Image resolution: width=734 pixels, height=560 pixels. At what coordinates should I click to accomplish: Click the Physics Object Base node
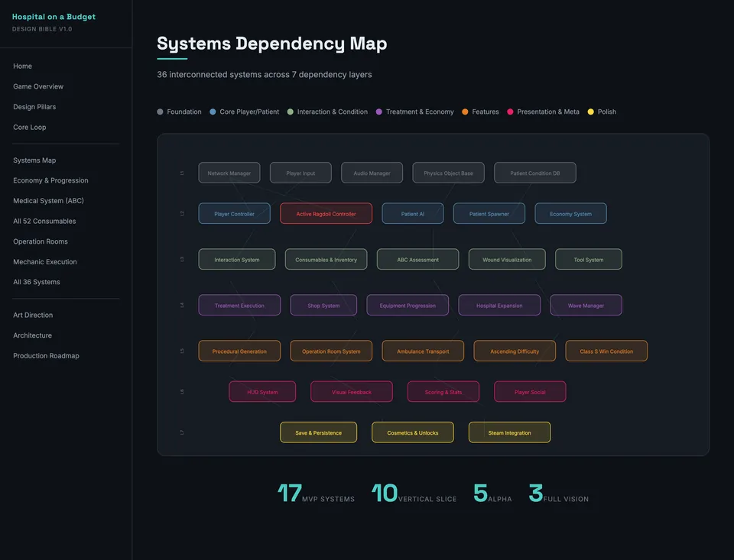point(449,173)
